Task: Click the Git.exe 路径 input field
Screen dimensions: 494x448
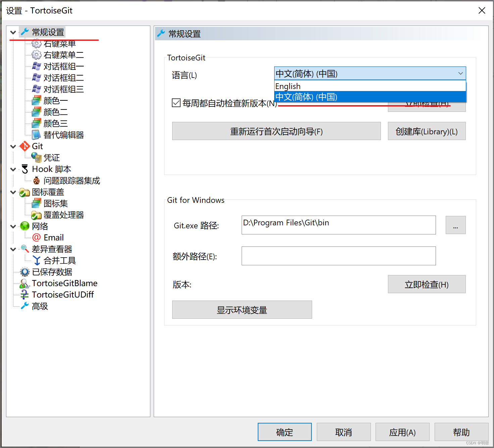Action: [339, 225]
